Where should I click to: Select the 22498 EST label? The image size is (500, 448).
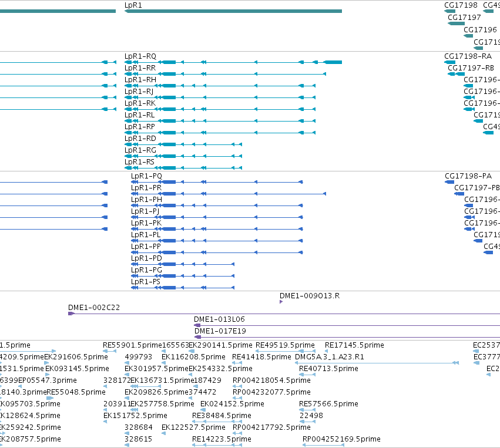coord(311,416)
